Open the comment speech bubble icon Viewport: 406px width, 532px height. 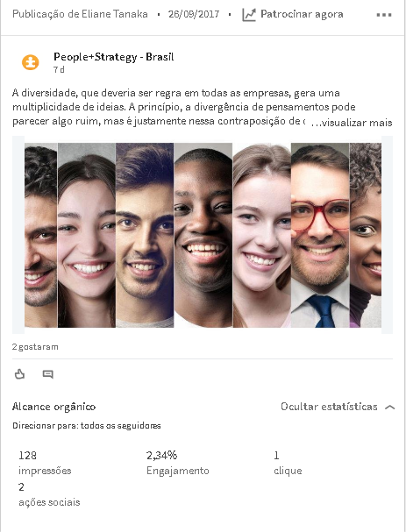[48, 374]
